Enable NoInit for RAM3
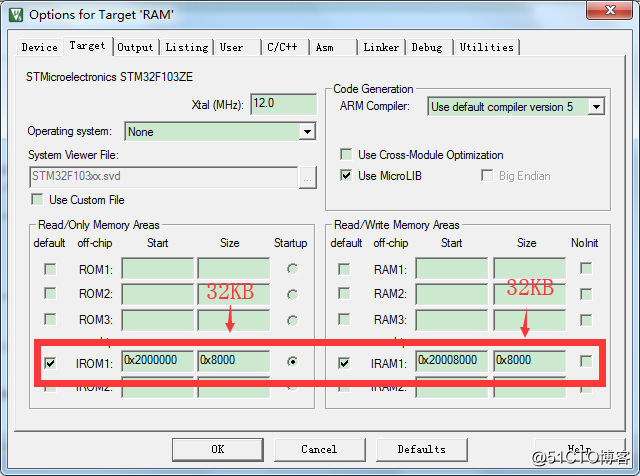 586,320
